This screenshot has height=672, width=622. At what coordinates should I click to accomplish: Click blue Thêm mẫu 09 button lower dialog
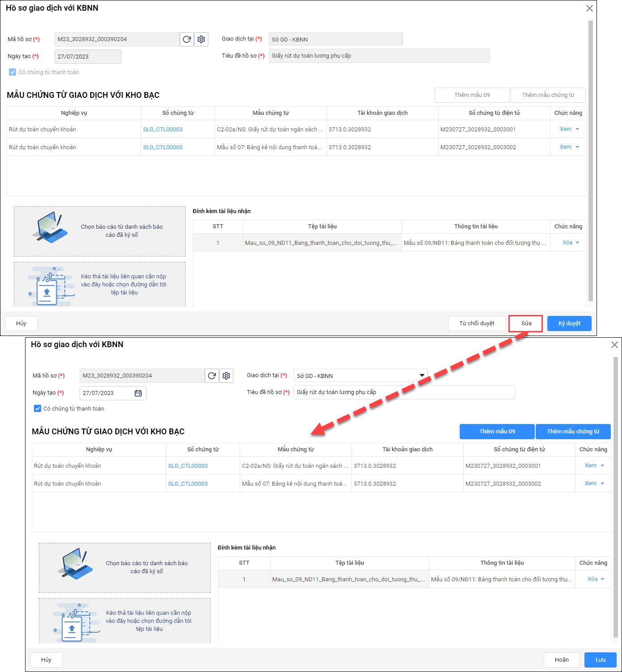(497, 432)
